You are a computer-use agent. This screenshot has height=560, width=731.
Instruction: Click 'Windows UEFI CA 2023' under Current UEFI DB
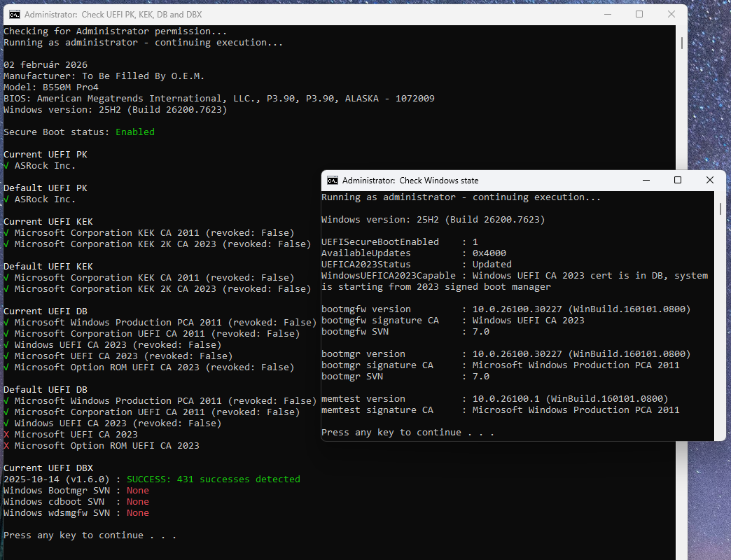point(112,345)
